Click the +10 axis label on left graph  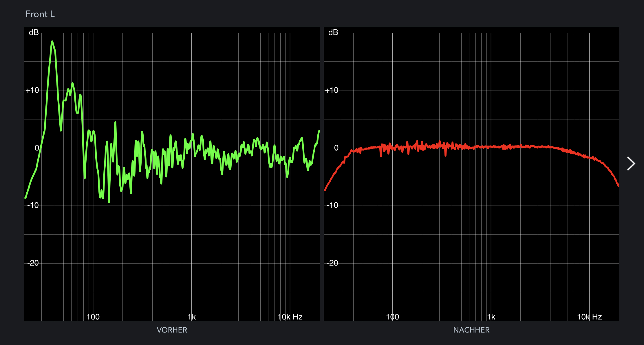[x=32, y=90]
